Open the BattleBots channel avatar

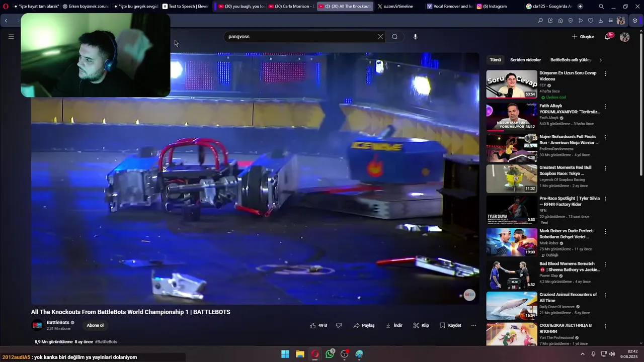tap(37, 325)
